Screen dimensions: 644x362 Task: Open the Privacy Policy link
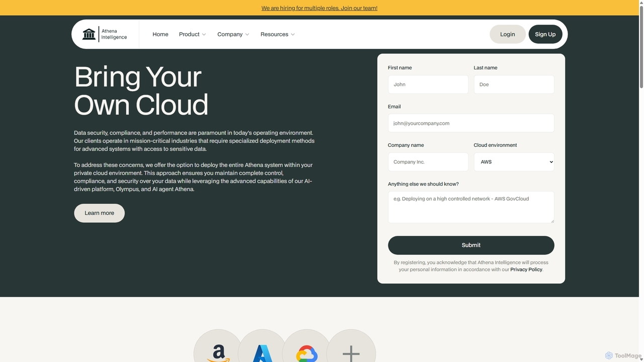click(526, 269)
